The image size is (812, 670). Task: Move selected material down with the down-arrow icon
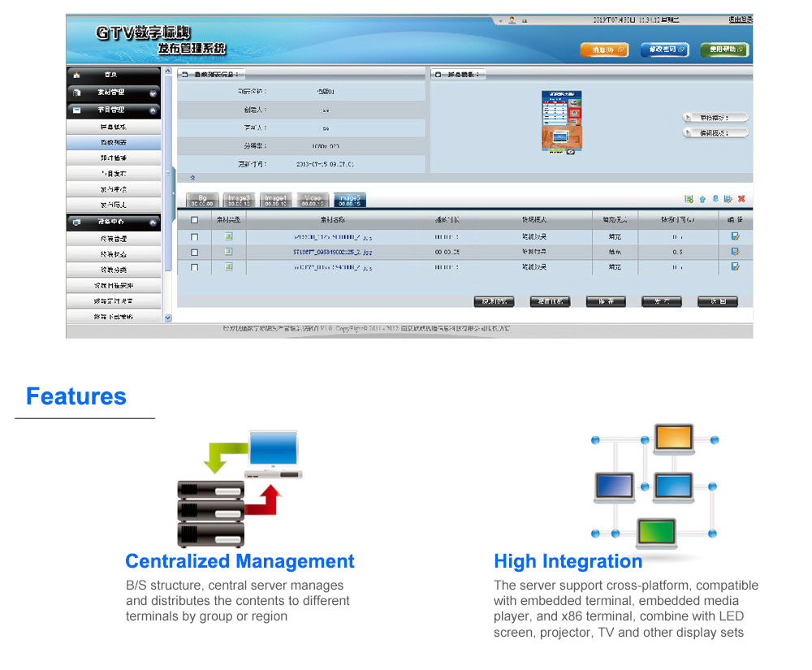(x=715, y=199)
